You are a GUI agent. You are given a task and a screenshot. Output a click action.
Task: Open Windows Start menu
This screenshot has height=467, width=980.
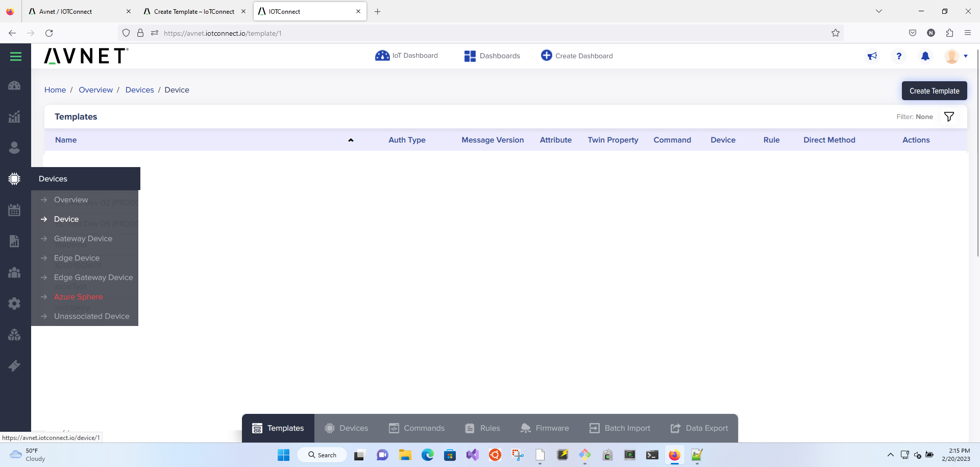[x=283, y=455]
